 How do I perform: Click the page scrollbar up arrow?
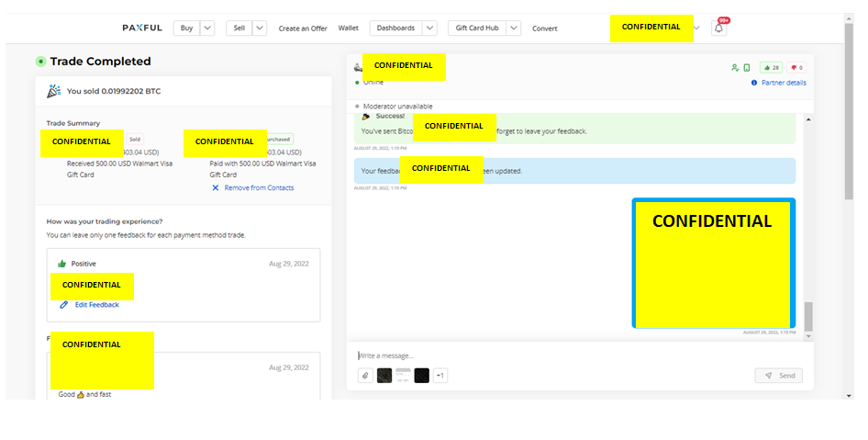tap(849, 19)
